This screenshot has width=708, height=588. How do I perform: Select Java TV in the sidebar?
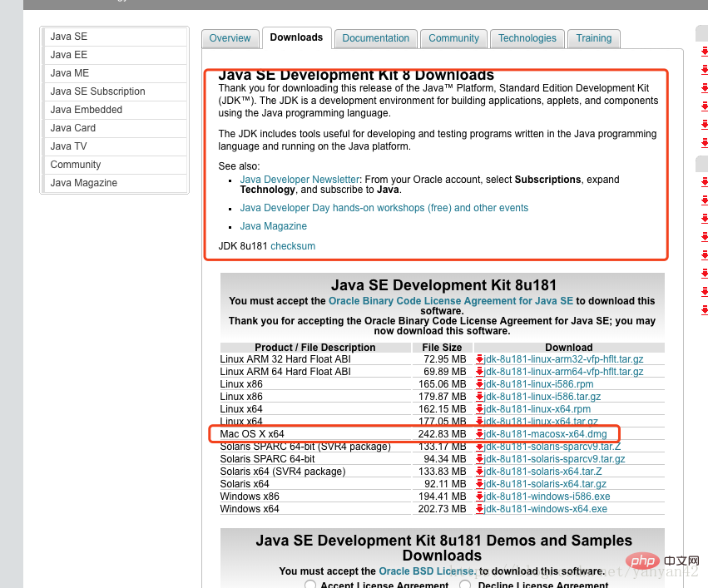pyautogui.click(x=115, y=146)
